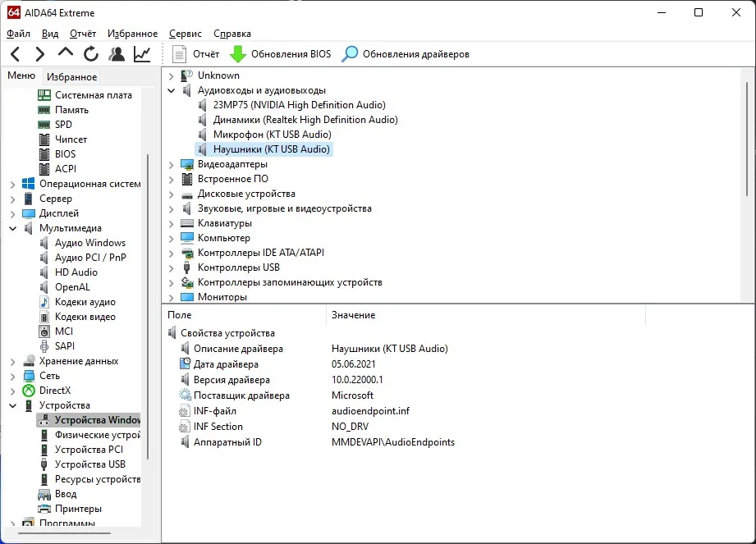
Task: Expand the Unknown device category
Action: [172, 76]
